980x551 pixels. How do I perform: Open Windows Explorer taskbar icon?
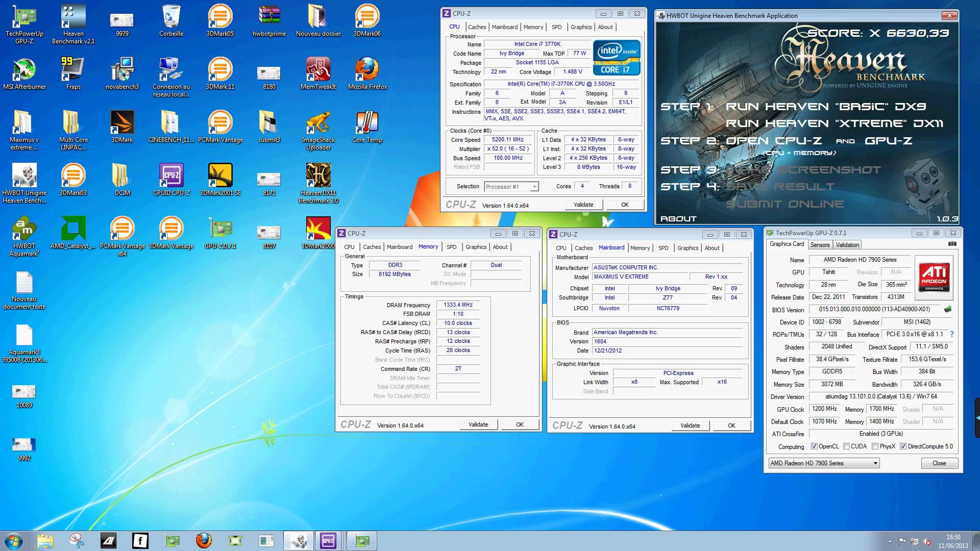pos(45,541)
